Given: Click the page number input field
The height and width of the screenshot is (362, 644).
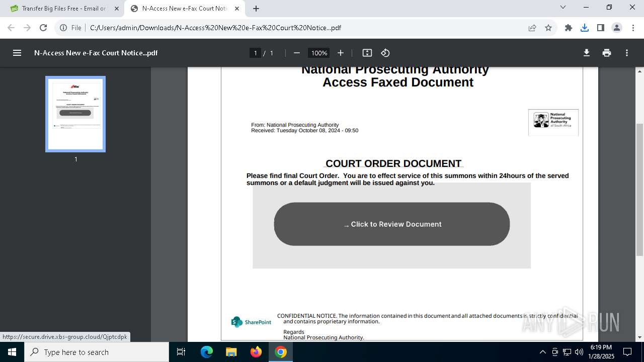Looking at the screenshot, I should (255, 53).
